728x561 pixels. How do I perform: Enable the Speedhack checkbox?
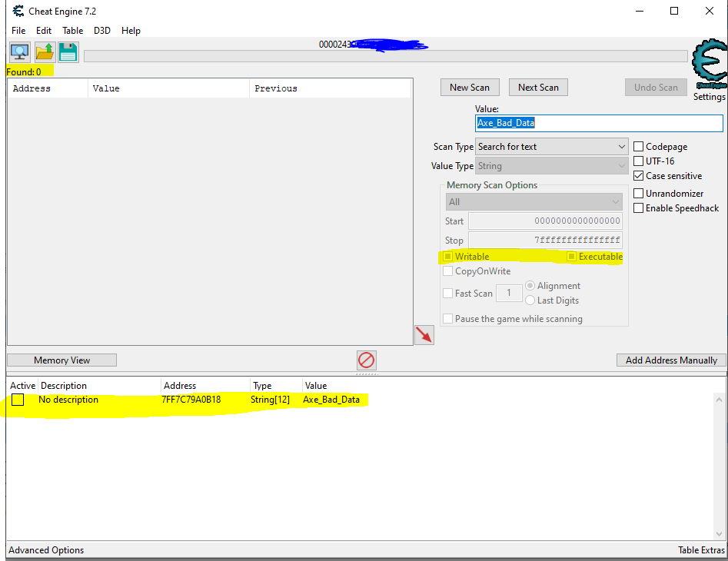point(639,208)
